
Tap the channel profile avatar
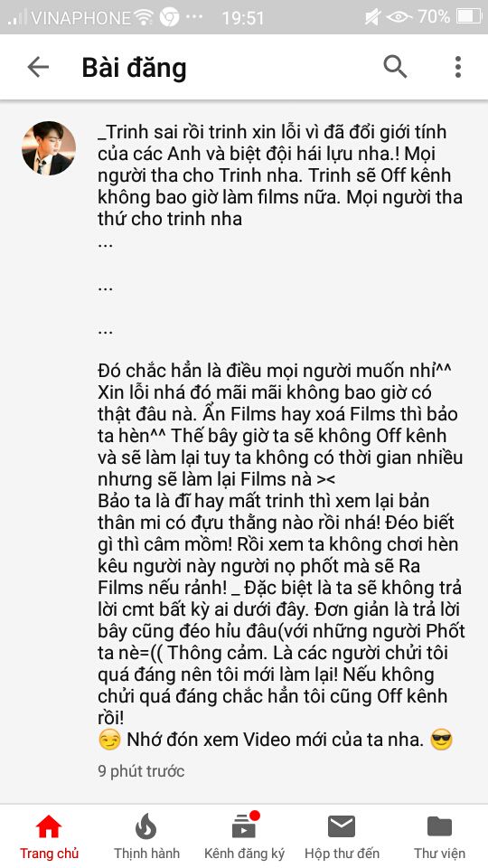click(x=49, y=148)
